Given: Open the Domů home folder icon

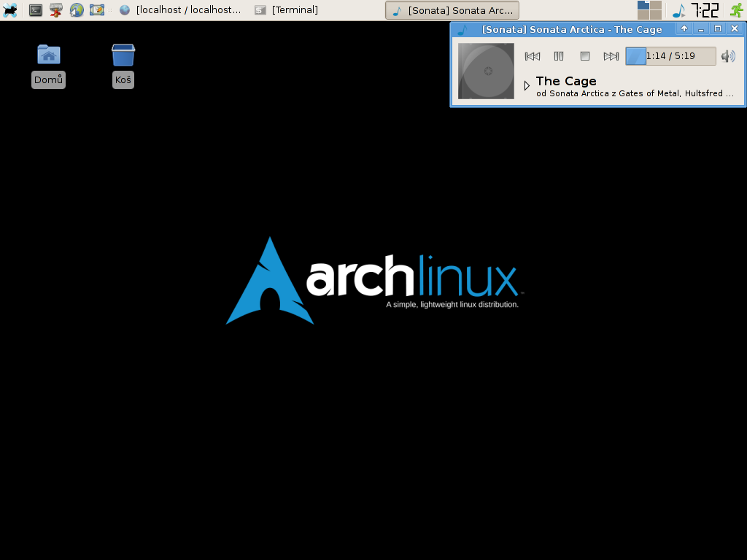Looking at the screenshot, I should 49,66.
